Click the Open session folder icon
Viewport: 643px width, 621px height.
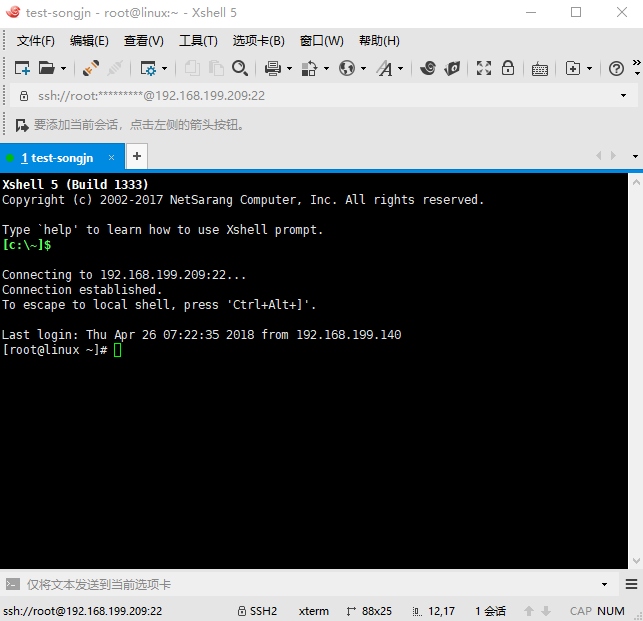tap(46, 68)
